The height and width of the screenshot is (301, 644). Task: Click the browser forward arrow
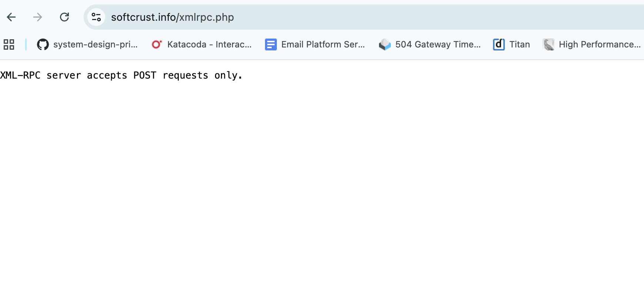(x=38, y=17)
